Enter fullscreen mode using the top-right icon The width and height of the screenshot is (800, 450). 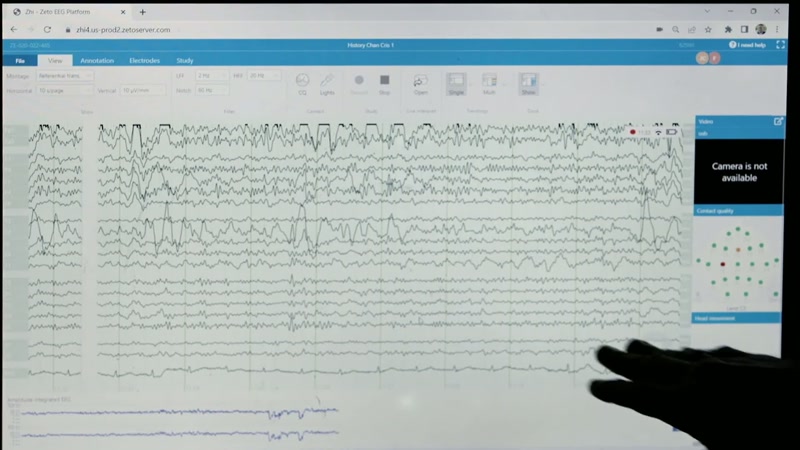pos(781,45)
